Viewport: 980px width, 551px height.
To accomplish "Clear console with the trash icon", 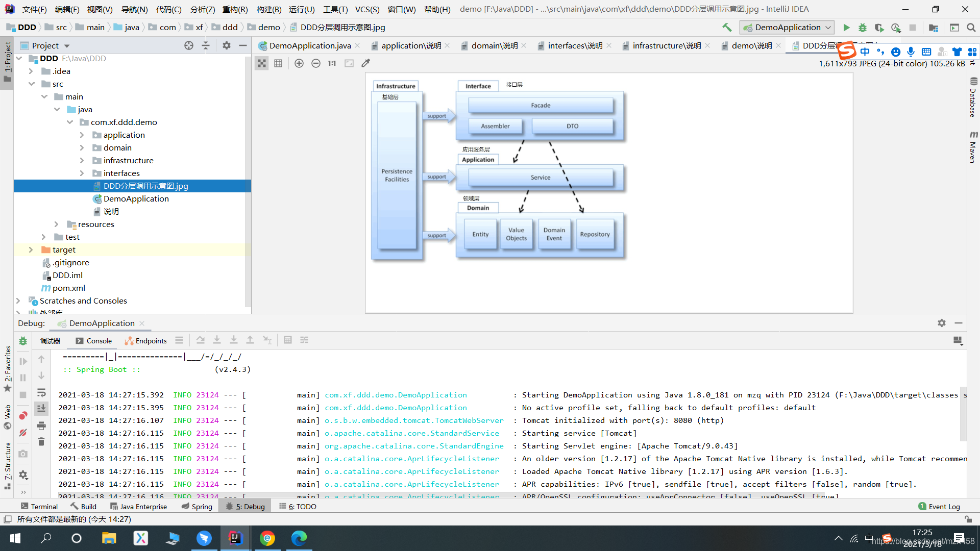I will (41, 441).
